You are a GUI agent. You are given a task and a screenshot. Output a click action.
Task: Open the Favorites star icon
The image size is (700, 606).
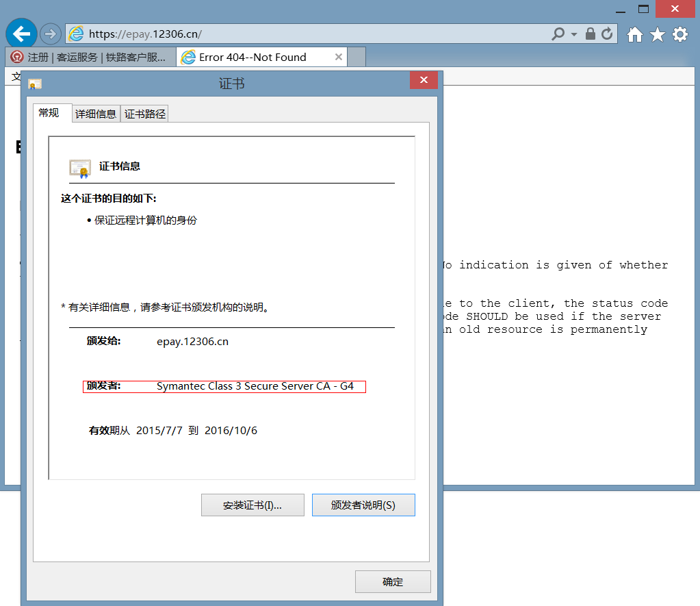pyautogui.click(x=658, y=34)
